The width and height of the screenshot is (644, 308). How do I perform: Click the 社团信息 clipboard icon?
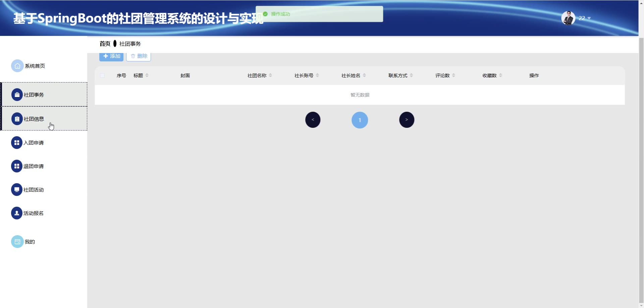coord(17,119)
